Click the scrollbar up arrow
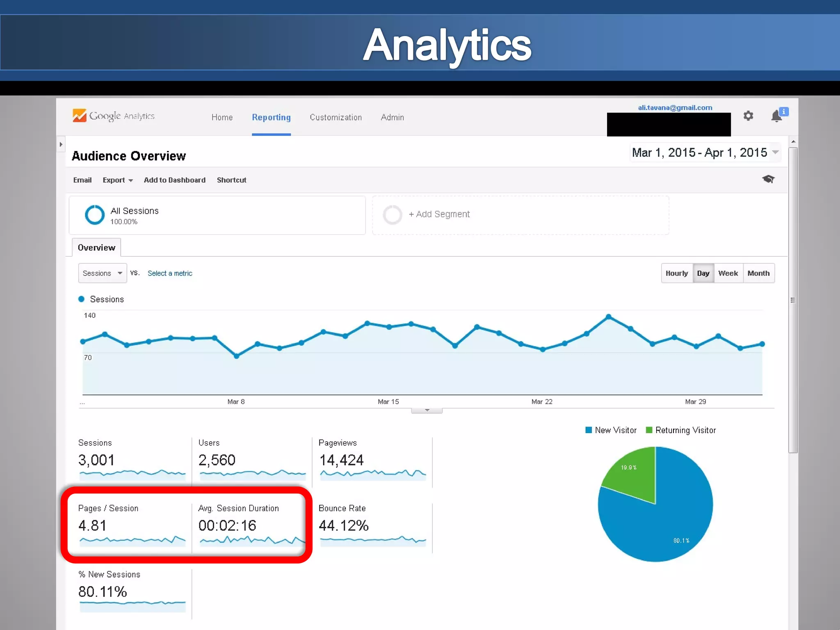Screen dimensions: 840x630 tap(793, 142)
